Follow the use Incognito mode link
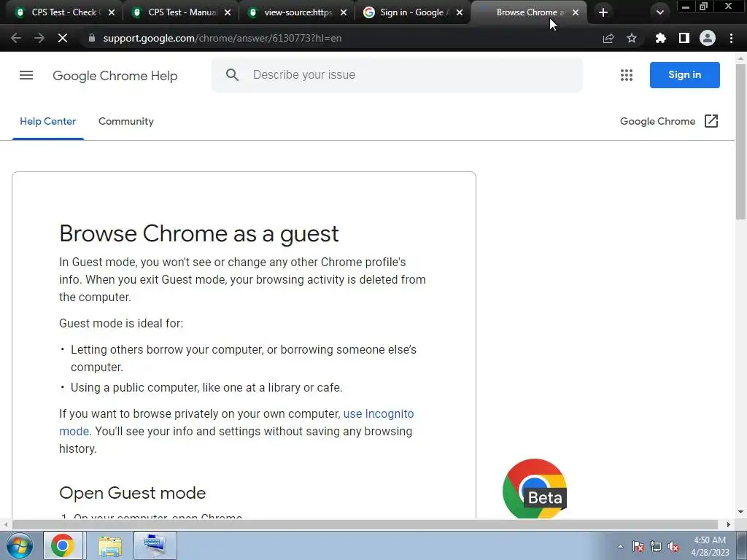Viewport: 747px width, 560px height. tap(379, 414)
